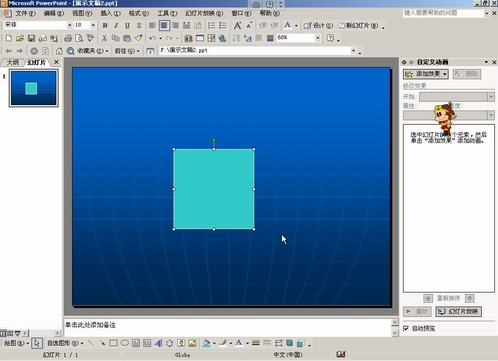Image resolution: width=498 pixels, height=361 pixels.
Task: Select Arrow drawing tool
Action: 102,343
